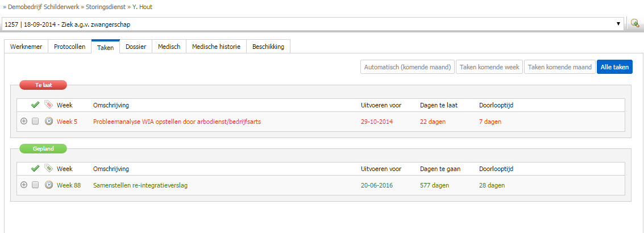
Task: Click the date 29-10-2014
Action: click(377, 122)
